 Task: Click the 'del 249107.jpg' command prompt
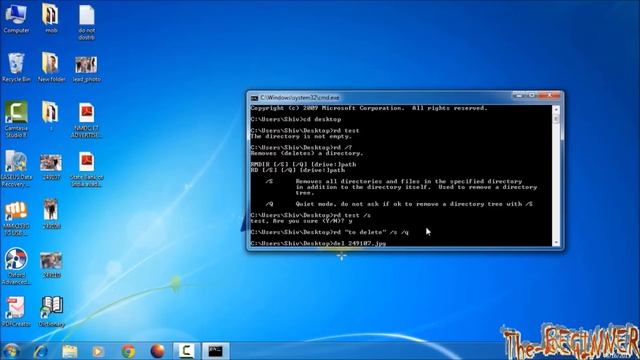coord(318,243)
